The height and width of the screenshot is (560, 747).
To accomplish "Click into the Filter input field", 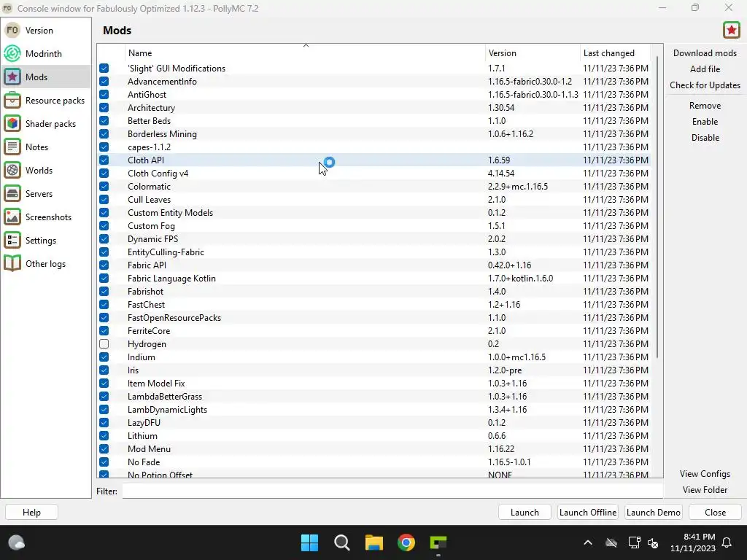I will 392,491.
